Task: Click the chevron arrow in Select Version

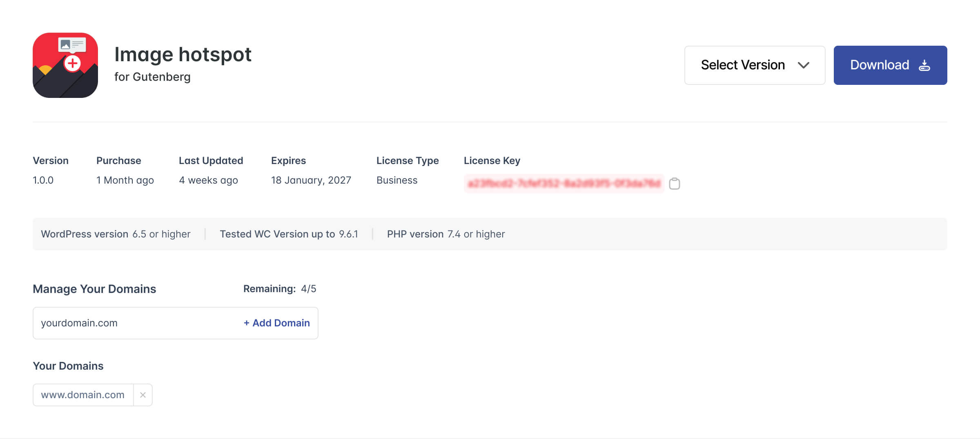Action: 803,65
